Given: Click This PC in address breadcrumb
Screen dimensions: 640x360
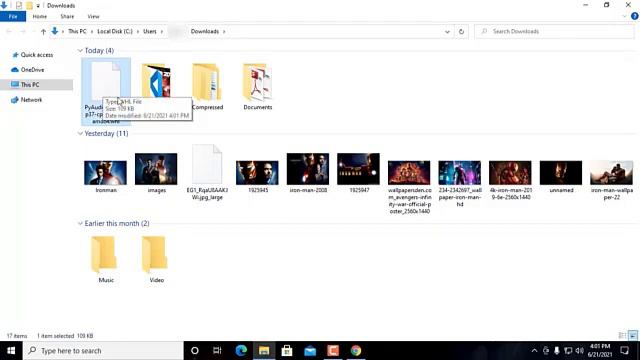Looking at the screenshot, I should pyautogui.click(x=77, y=31).
